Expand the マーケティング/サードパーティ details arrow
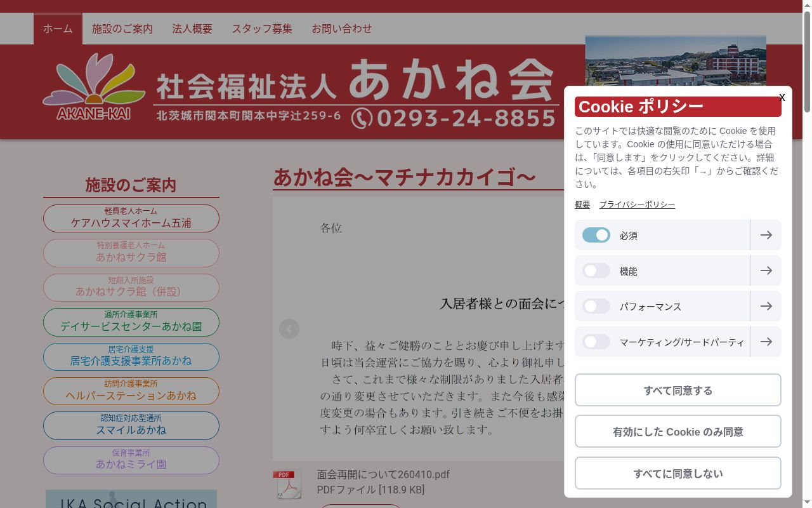Viewport: 812px width, 508px height. [x=766, y=342]
